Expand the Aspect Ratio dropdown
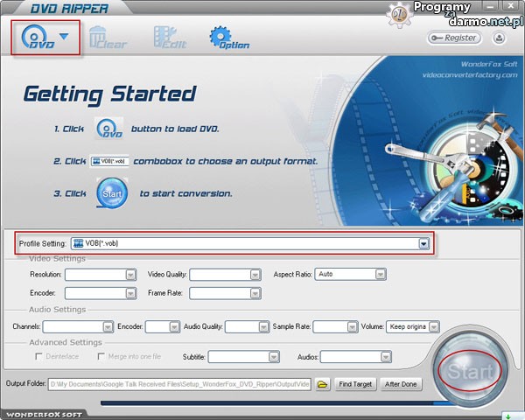The image size is (525, 420). click(x=381, y=274)
